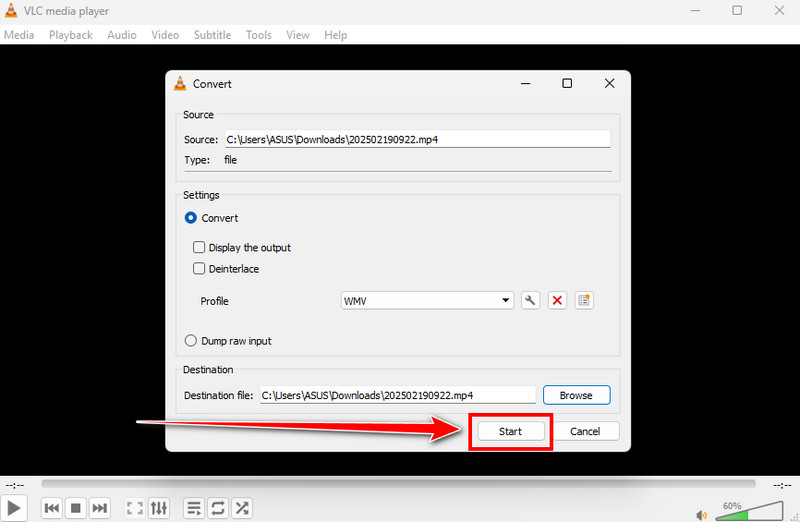Maximize the VLC main window
The width and height of the screenshot is (800, 522).
737,10
